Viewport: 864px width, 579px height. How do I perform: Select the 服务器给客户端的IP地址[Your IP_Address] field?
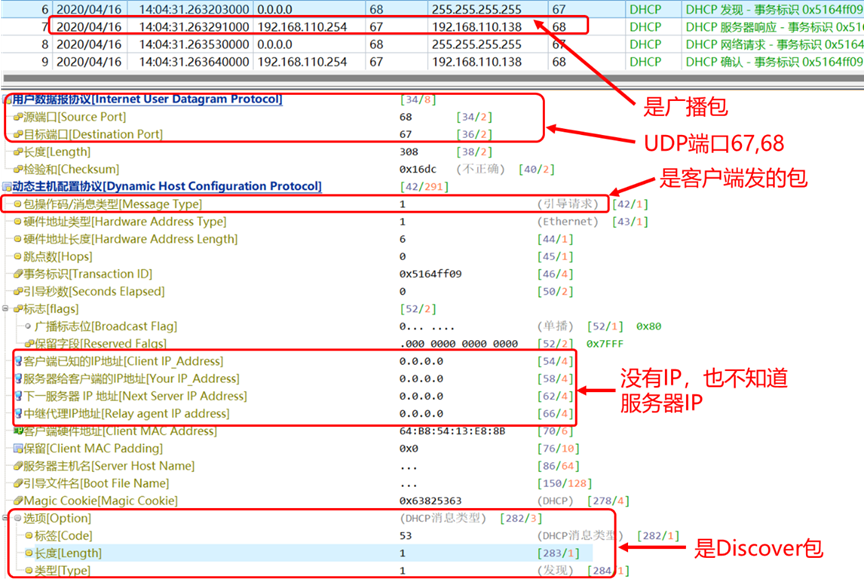(131, 378)
